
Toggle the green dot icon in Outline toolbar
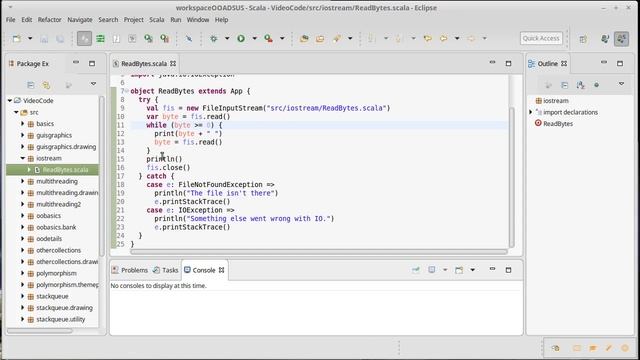pos(597,85)
